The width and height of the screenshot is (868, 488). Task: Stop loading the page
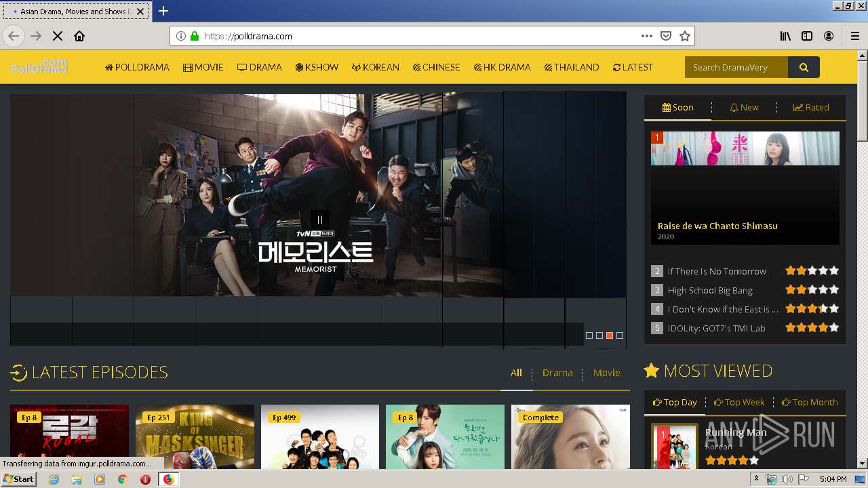[x=58, y=36]
